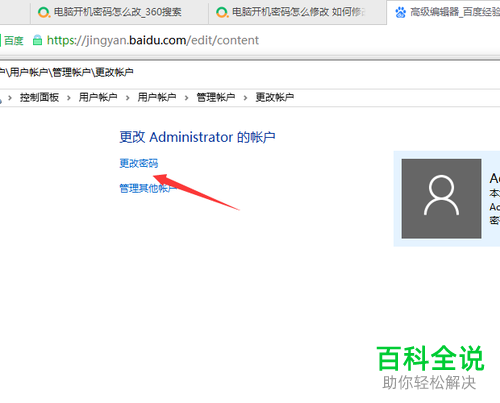Expand the chevron before 管理帐户
Viewport: 500px width, 403px height.
click(186, 98)
